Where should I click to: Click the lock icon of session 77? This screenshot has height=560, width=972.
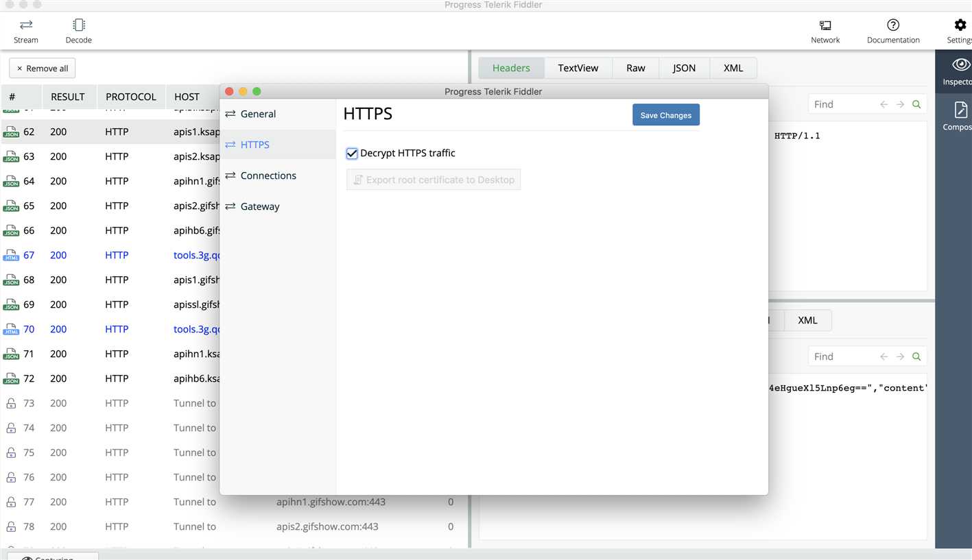(11, 502)
